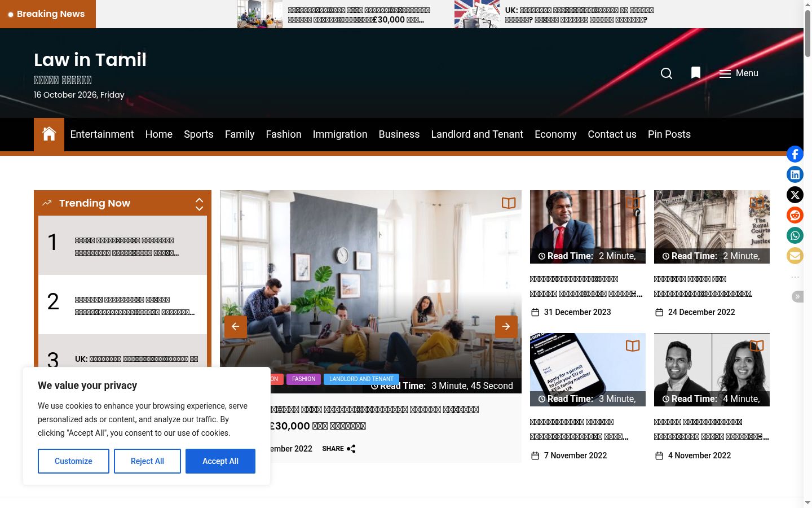
Task: Click book icon on 24 December 2022 card
Action: pyautogui.click(x=757, y=203)
